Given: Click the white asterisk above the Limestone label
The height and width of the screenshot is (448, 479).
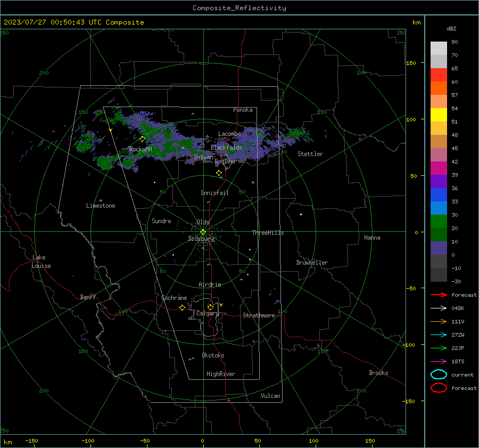Looking at the screenshot, I should click(x=101, y=201).
